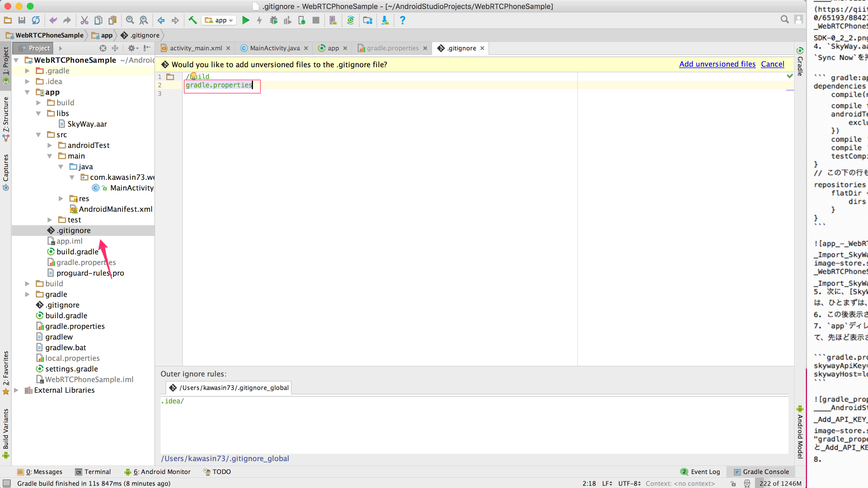Click the app breadcrumb above the editor
The height and width of the screenshot is (488, 868).
click(106, 35)
